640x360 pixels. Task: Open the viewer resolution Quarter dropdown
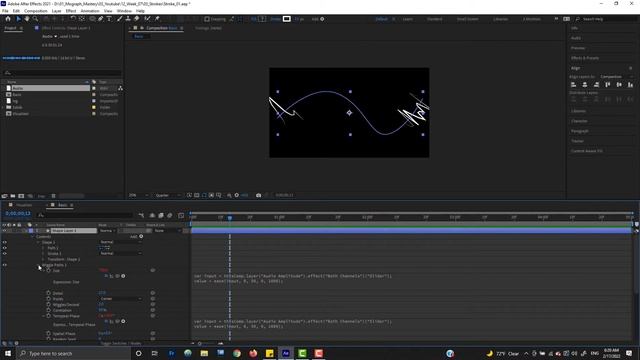click(x=167, y=196)
